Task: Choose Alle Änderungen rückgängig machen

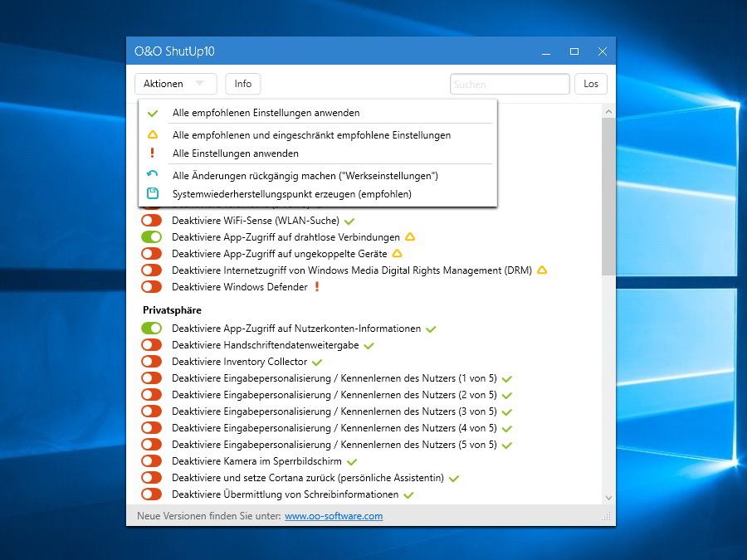Action: tap(318, 176)
